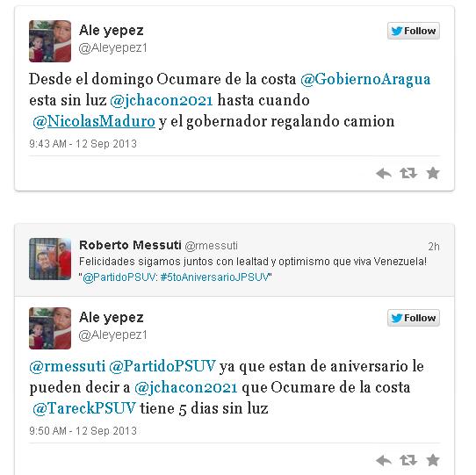The height and width of the screenshot is (475, 476).
Task: Open @rmessuti mention in reply tweet
Action: point(68,366)
